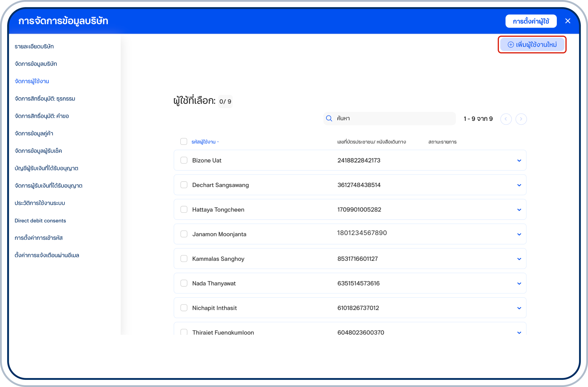Open จัดการข้อมูลคู่ค้า sidebar link
This screenshot has width=588, height=387.
tap(34, 134)
